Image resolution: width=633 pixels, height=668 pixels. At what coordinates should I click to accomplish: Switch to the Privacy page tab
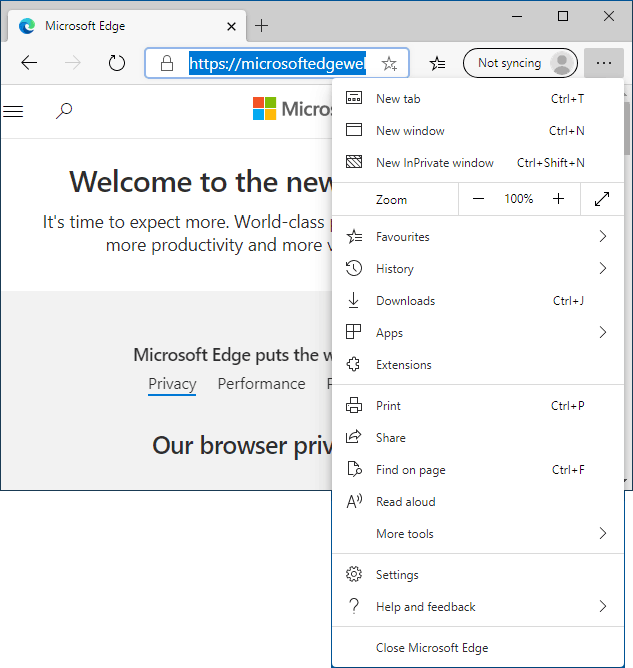(172, 384)
